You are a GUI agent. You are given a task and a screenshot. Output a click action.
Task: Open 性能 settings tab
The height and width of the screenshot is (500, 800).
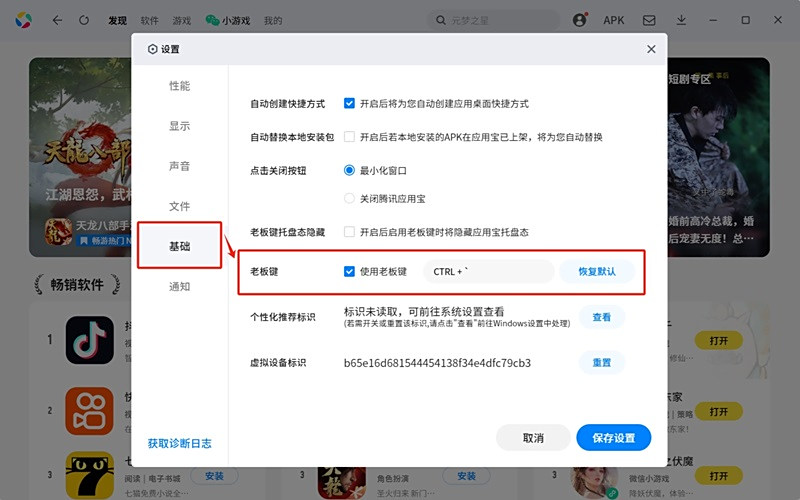[x=179, y=86]
